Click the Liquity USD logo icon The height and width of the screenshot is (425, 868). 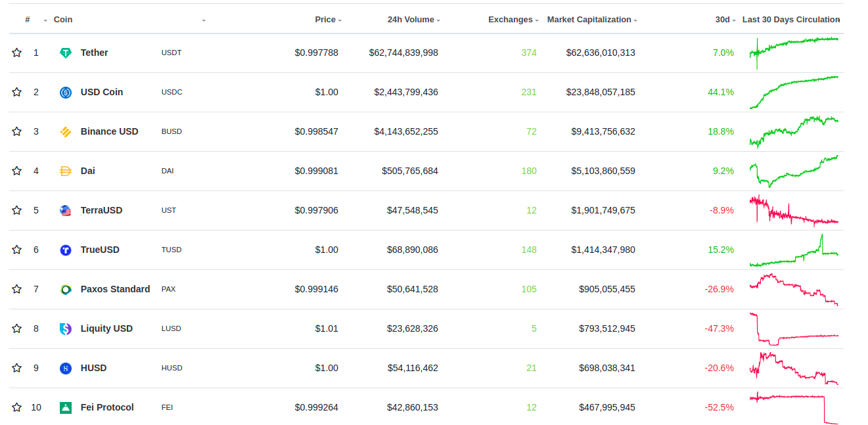click(66, 328)
